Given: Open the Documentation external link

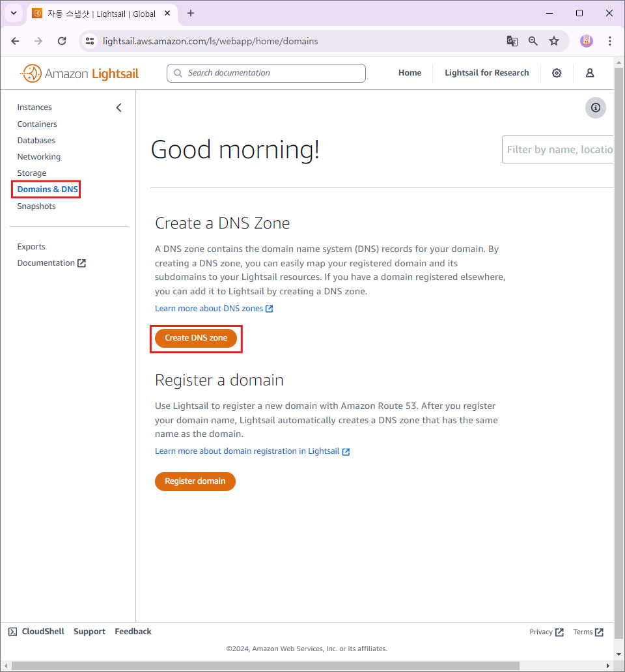Looking at the screenshot, I should click(51, 262).
